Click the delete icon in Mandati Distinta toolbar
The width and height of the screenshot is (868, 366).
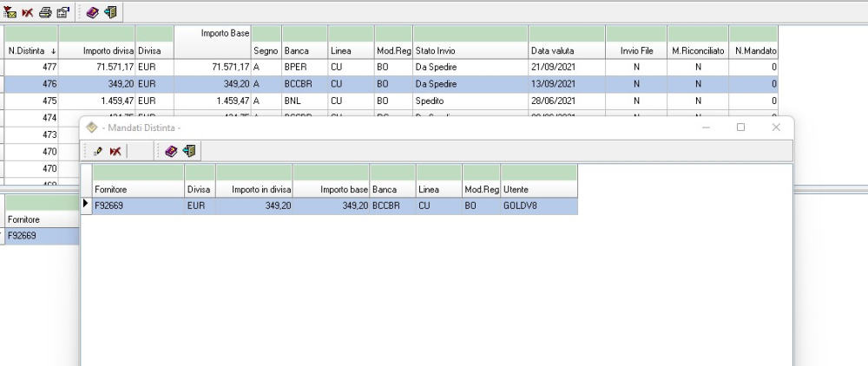[115, 151]
